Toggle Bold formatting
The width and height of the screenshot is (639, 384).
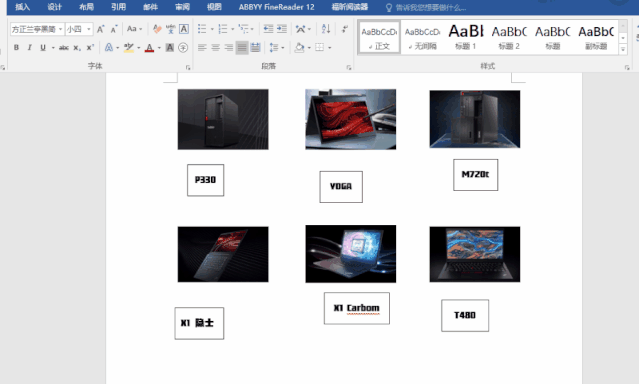16,47
